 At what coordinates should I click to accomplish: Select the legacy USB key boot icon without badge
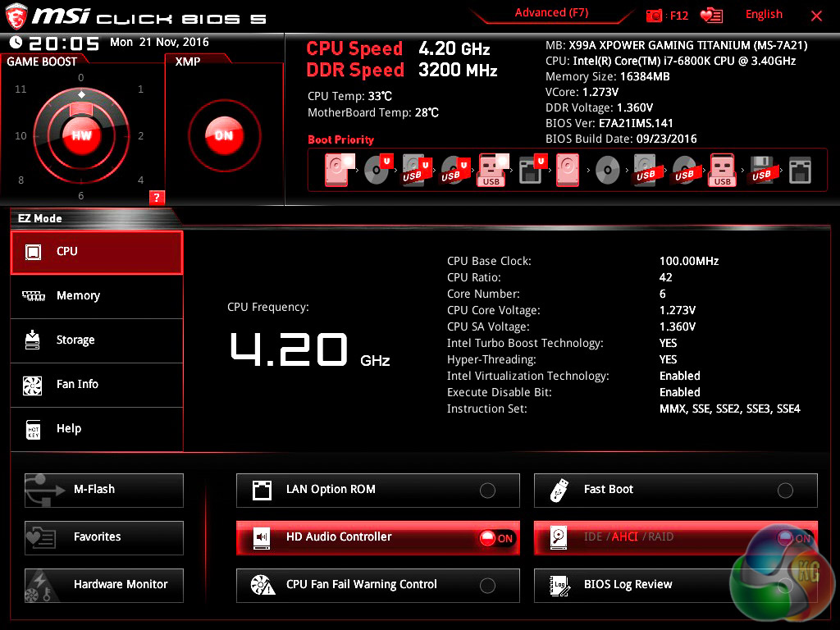pos(723,170)
